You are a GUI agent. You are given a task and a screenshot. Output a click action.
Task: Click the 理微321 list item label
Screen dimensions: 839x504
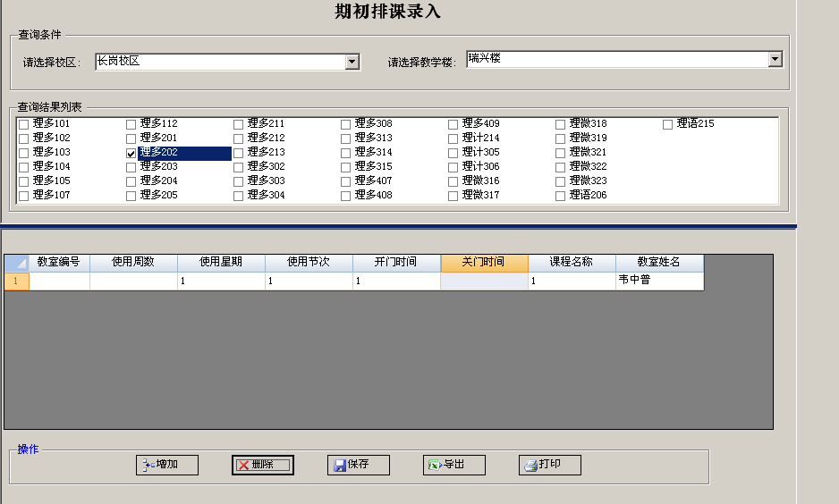coord(588,152)
